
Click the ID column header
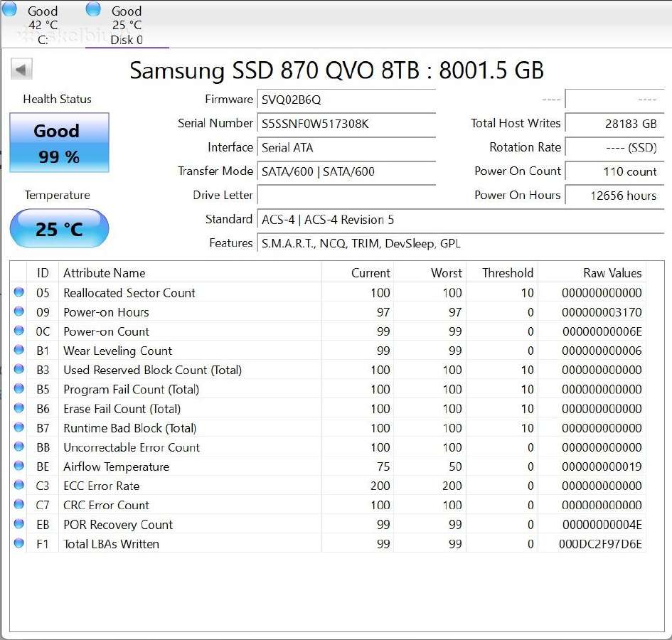pyautogui.click(x=43, y=273)
